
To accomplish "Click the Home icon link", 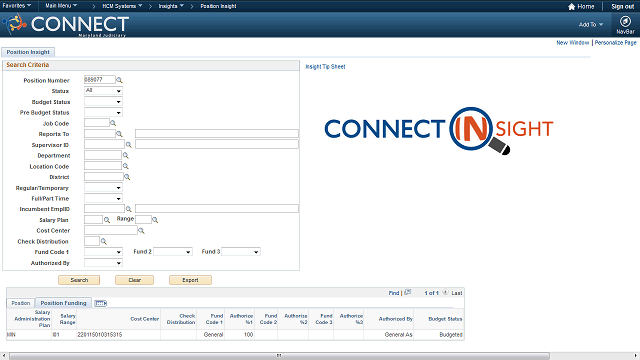I will tap(581, 7).
